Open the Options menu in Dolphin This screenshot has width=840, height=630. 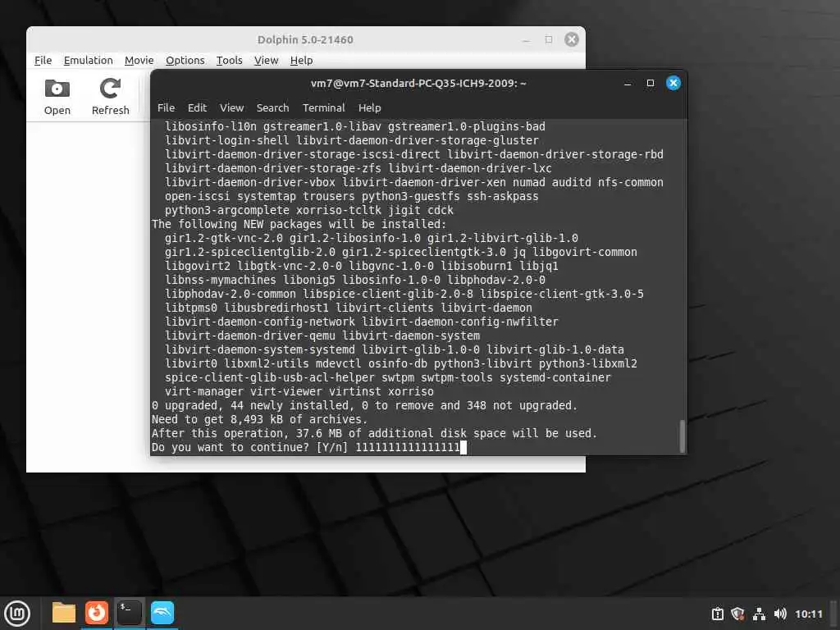pyautogui.click(x=185, y=61)
